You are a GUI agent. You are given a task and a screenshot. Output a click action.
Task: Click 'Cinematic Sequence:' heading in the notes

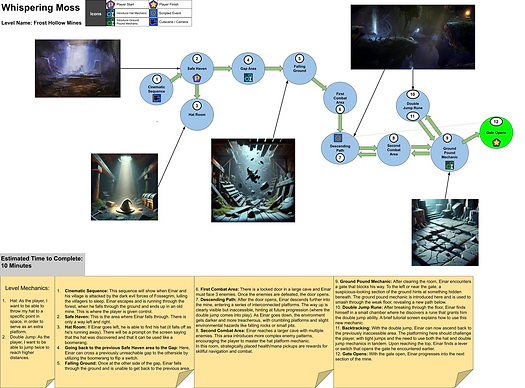pos(86,291)
